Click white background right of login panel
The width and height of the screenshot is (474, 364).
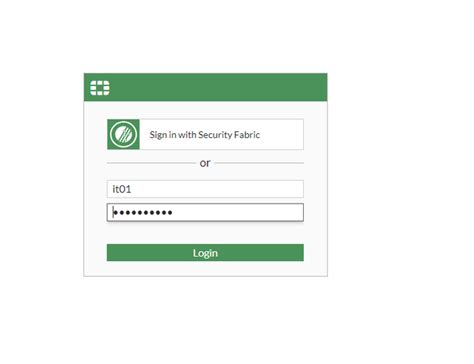point(400,173)
